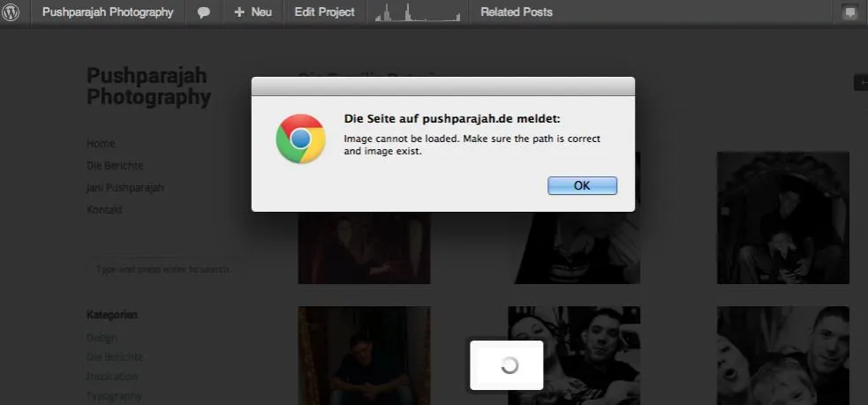Select Die Berichte under Kategorien

(115, 356)
